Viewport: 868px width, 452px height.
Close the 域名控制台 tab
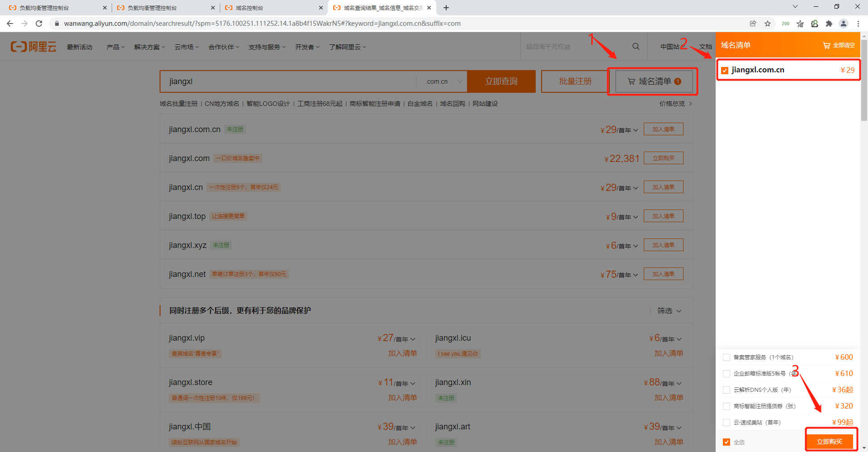[x=321, y=8]
